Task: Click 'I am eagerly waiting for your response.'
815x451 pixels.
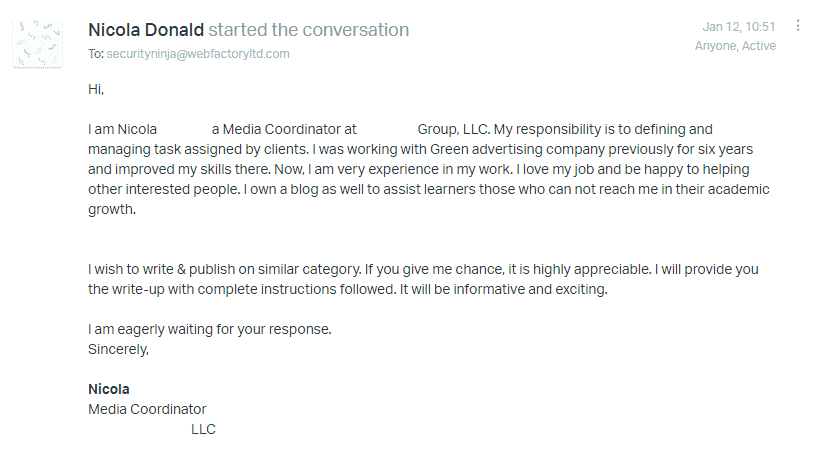Action: coord(210,330)
